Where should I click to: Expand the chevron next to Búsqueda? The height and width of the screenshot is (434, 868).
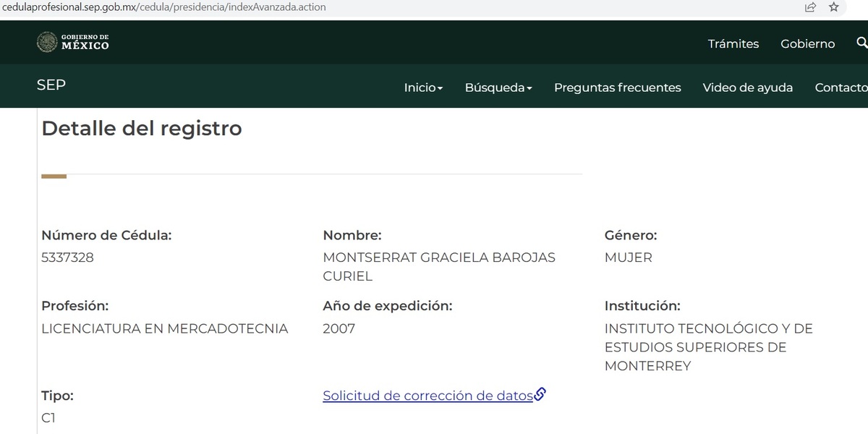click(528, 87)
